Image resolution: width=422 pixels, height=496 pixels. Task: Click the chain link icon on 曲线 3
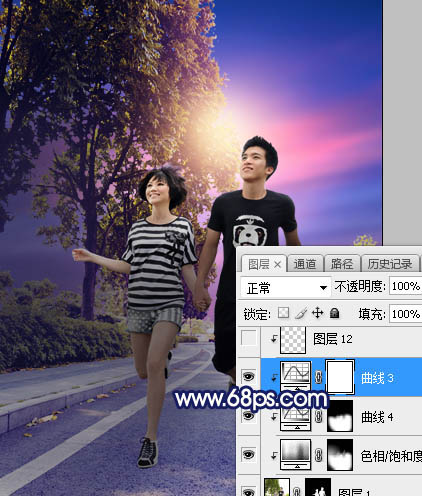pyautogui.click(x=318, y=377)
